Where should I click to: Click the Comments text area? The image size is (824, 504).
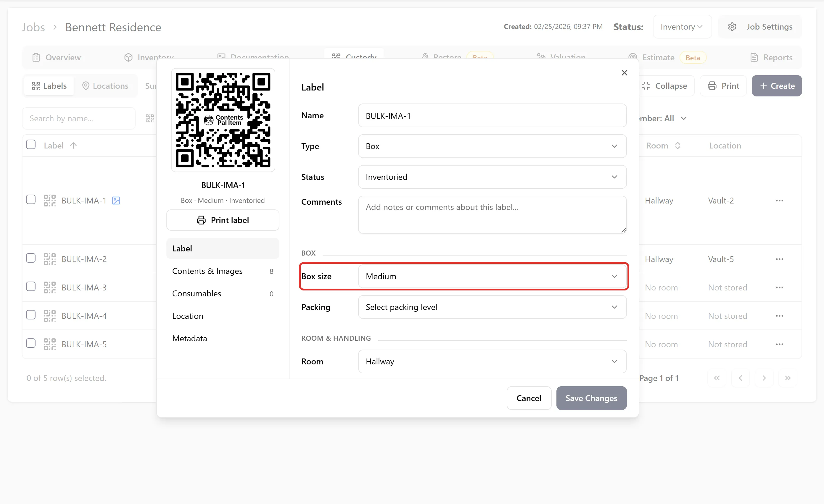[492, 214]
